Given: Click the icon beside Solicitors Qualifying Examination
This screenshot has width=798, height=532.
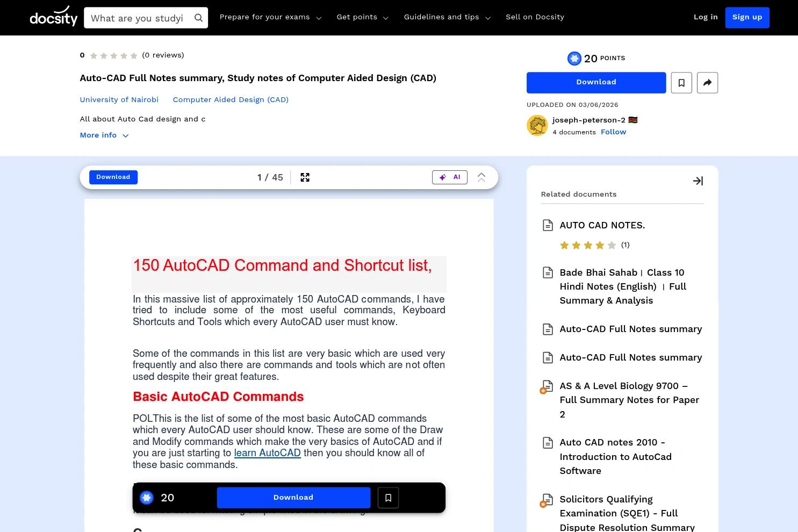Looking at the screenshot, I should pyautogui.click(x=547, y=500).
